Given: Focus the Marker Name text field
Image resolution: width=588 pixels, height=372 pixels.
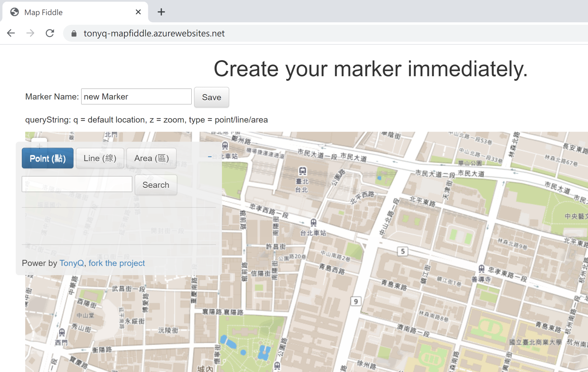Looking at the screenshot, I should coord(136,97).
